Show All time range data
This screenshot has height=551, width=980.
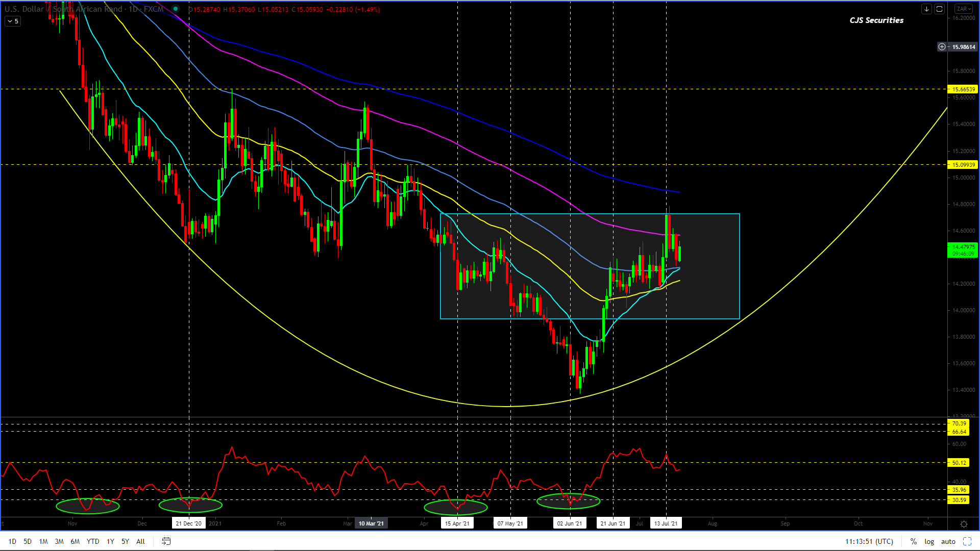click(140, 541)
